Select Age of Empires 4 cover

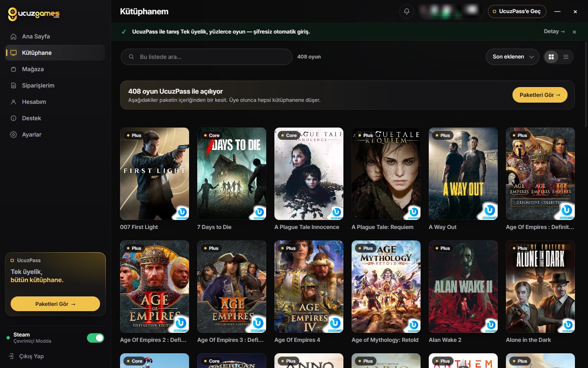pyautogui.click(x=309, y=287)
